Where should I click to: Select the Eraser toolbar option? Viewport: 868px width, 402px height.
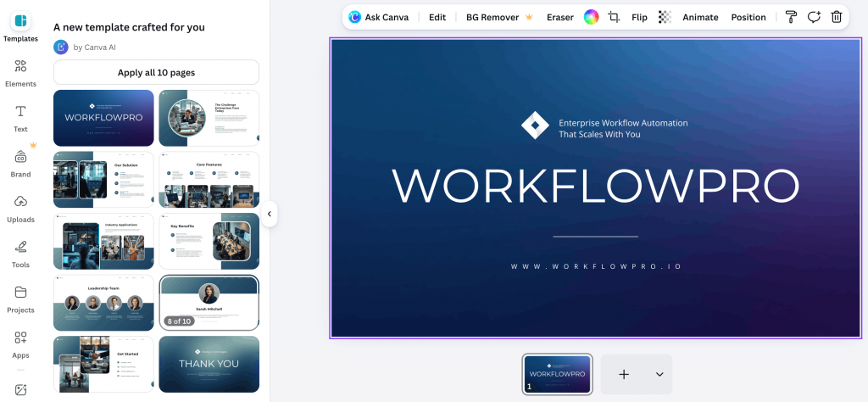tap(560, 17)
